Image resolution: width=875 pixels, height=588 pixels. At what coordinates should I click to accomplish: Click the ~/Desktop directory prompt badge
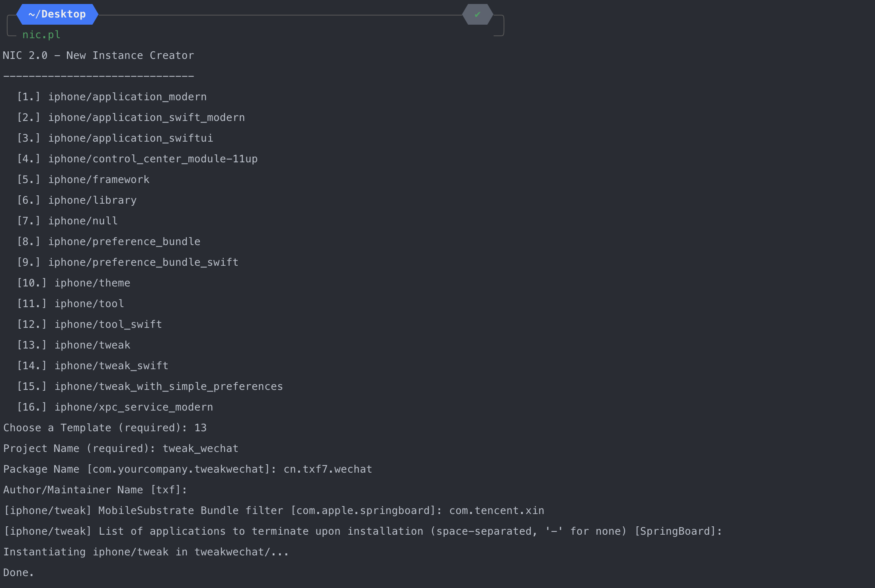57,14
